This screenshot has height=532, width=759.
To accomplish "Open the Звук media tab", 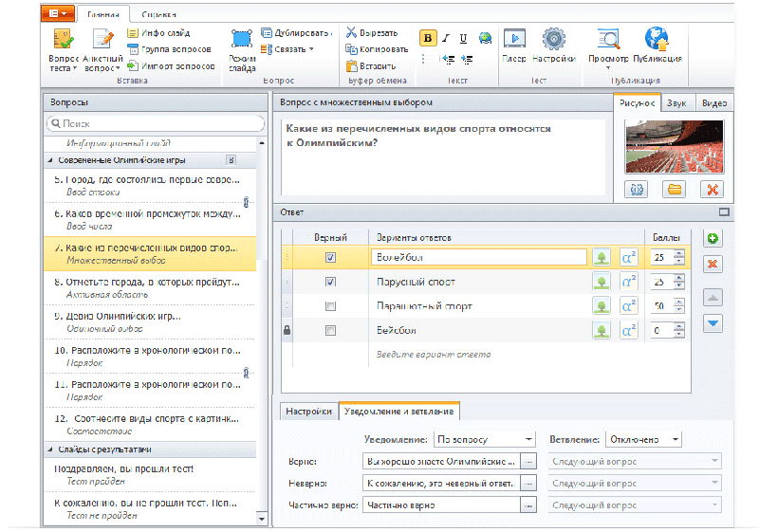I will (676, 103).
